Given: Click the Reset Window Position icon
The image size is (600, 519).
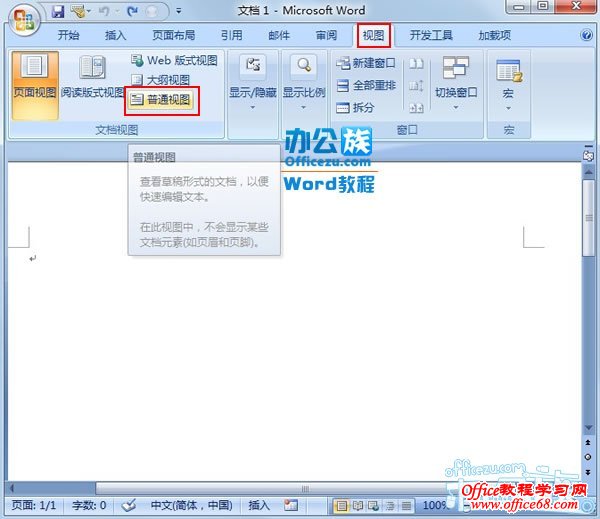Looking at the screenshot, I should [x=416, y=108].
